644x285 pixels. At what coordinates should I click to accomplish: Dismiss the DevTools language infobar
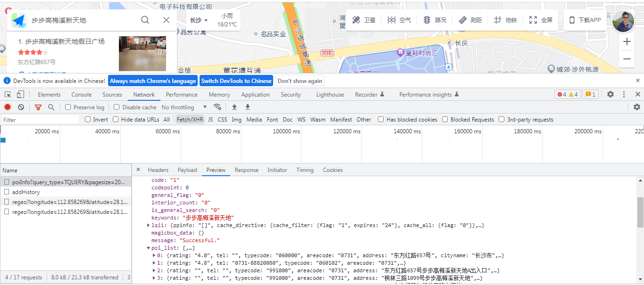[638, 81]
